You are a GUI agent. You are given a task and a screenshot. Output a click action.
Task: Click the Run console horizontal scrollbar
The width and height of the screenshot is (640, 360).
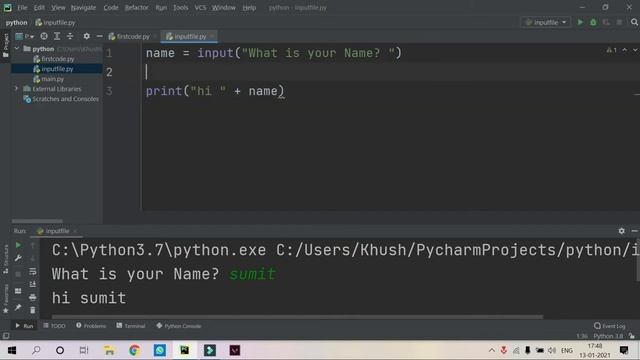coord(298,317)
